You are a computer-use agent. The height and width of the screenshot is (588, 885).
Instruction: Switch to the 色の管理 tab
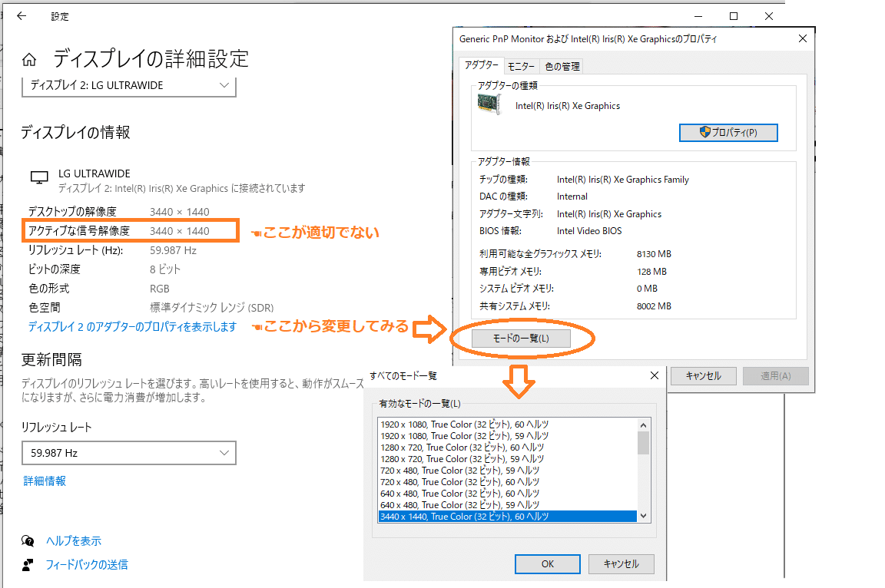tap(562, 67)
